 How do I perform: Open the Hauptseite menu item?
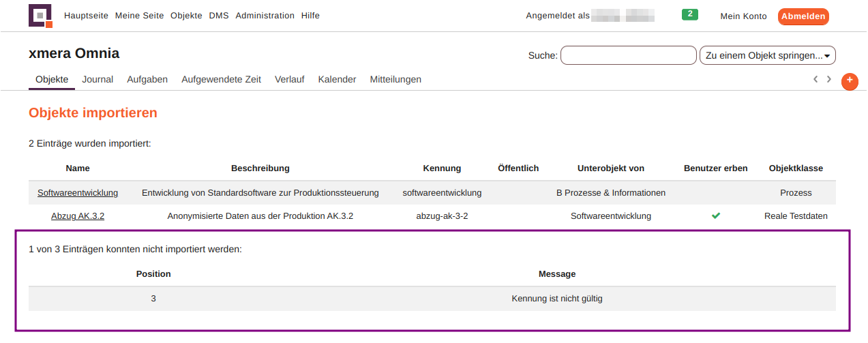[86, 16]
